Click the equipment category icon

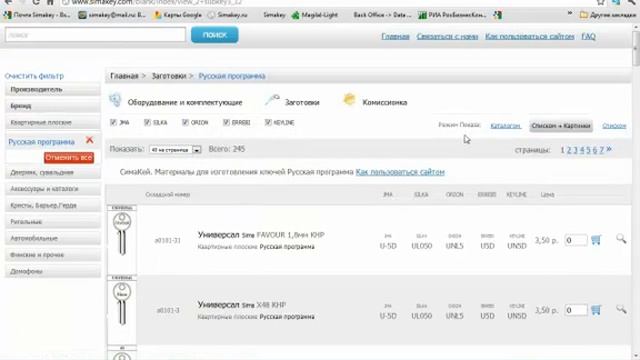point(116,100)
